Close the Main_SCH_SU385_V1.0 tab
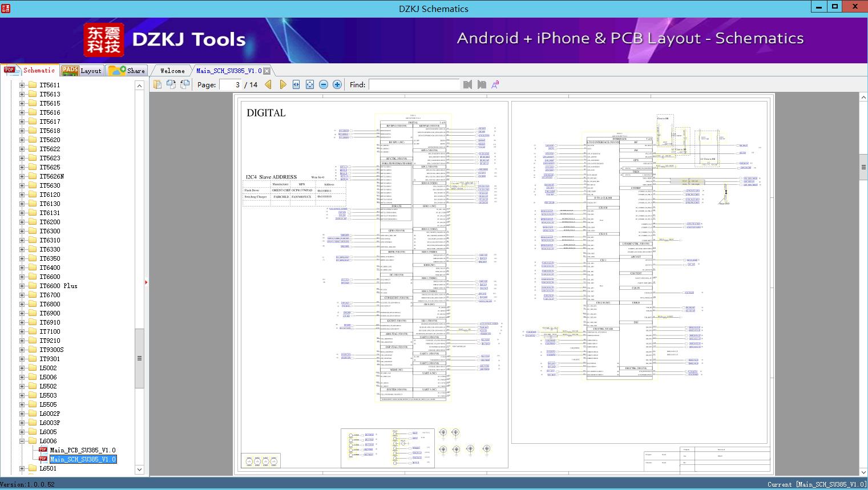Image resolution: width=868 pixels, height=490 pixels. [267, 71]
